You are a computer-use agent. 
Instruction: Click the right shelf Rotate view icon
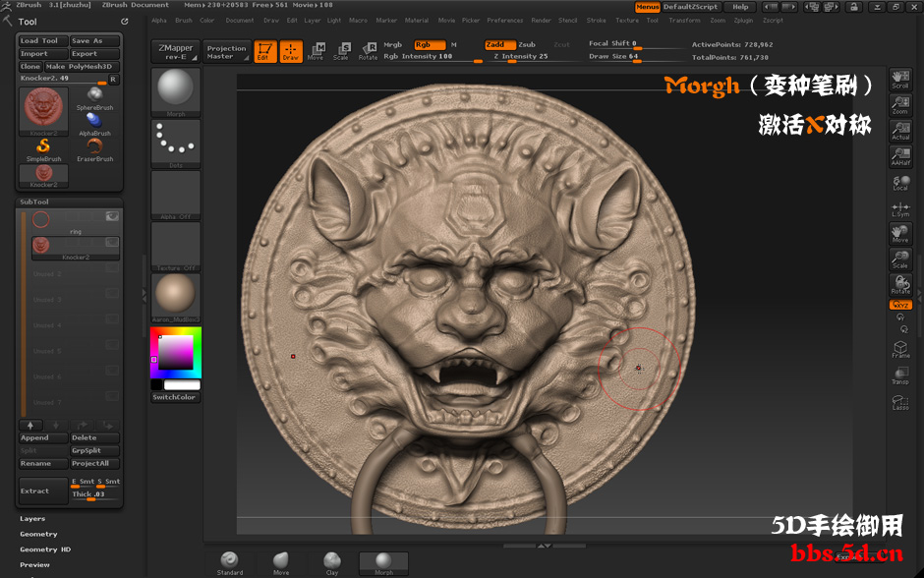tap(899, 285)
